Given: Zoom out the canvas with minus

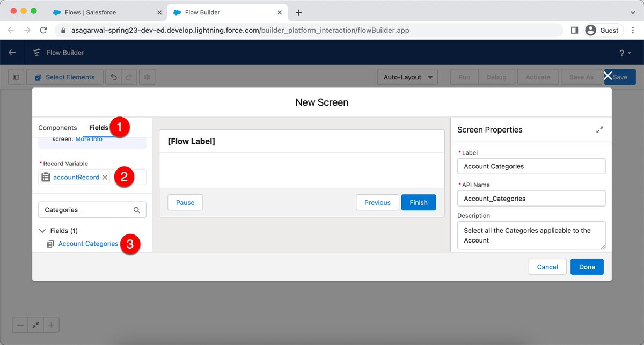Looking at the screenshot, I should (20, 325).
